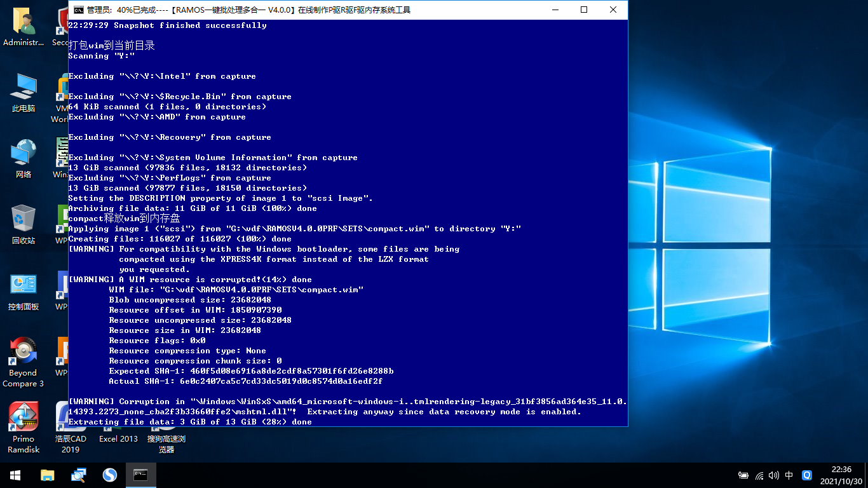The image size is (868, 488).
Task: Open the volume control in tray
Action: [x=773, y=475]
